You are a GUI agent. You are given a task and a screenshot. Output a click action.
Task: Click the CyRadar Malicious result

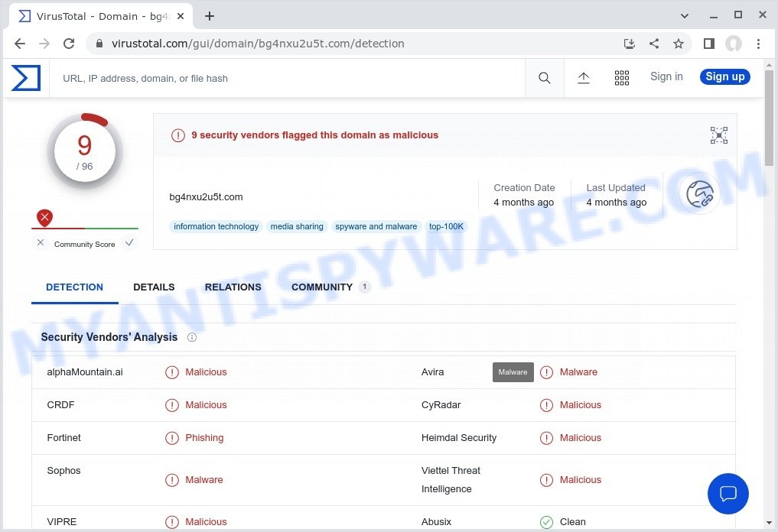580,405
